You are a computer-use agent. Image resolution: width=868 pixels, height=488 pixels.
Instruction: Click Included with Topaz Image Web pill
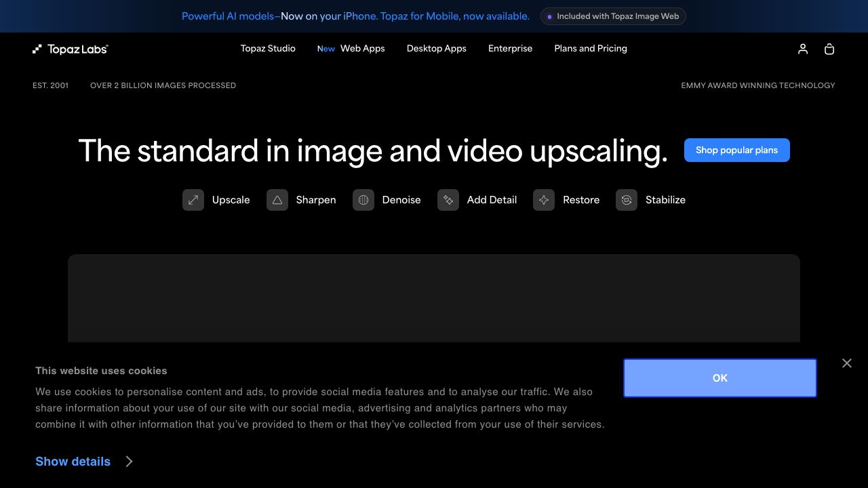tap(613, 16)
